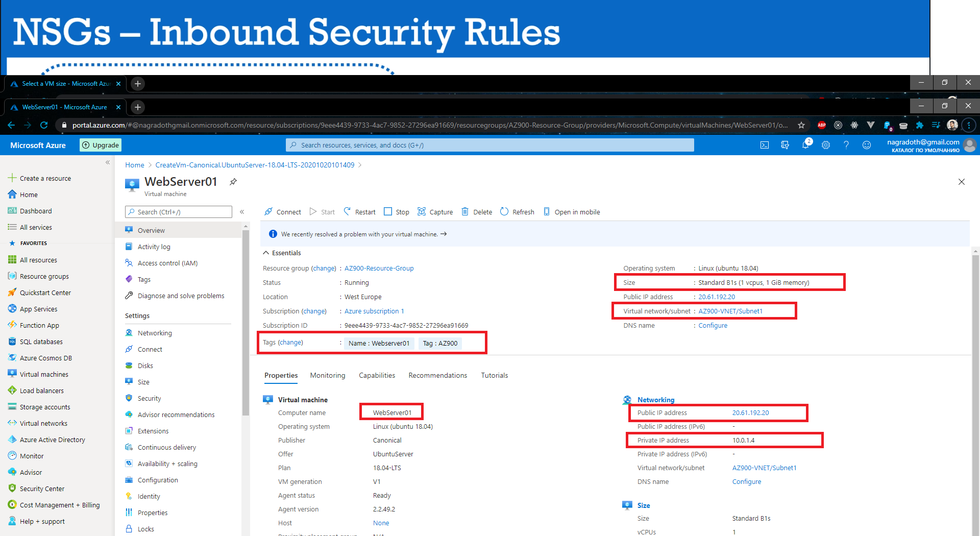Open Storage accounts
980x536 pixels.
click(39, 407)
